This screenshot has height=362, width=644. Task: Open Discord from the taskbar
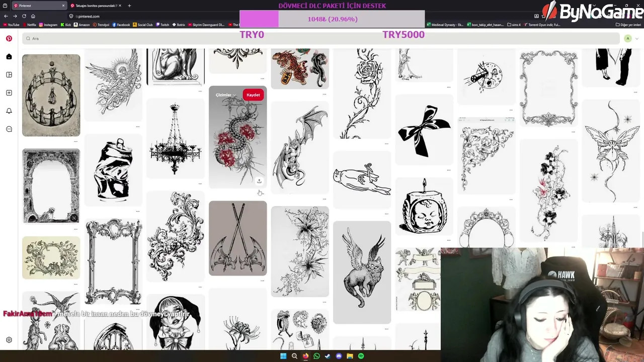(339, 356)
